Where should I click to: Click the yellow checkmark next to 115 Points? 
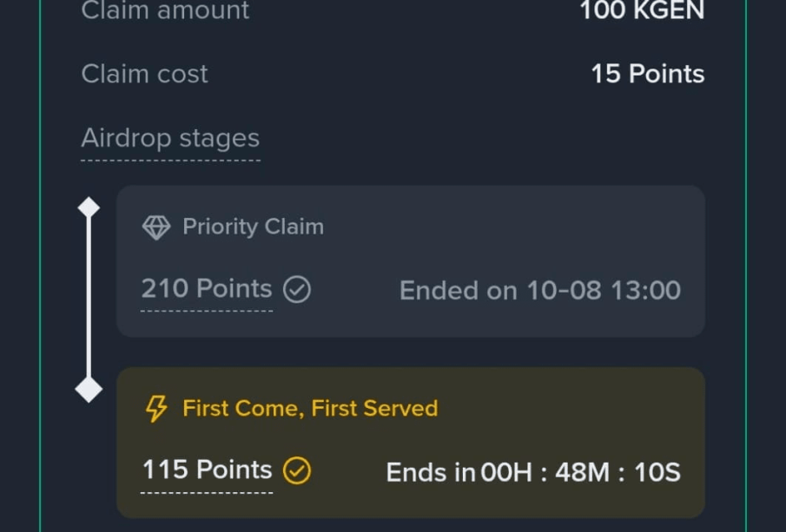click(297, 471)
